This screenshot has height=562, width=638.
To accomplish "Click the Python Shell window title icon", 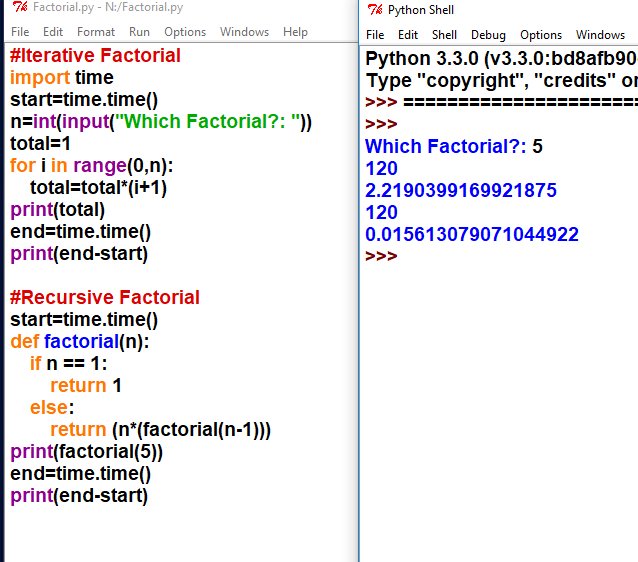I will [375, 9].
